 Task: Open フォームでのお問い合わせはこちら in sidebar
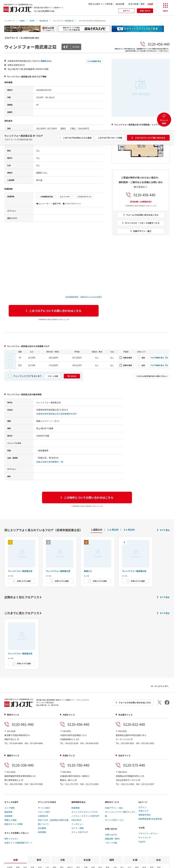[141, 215]
